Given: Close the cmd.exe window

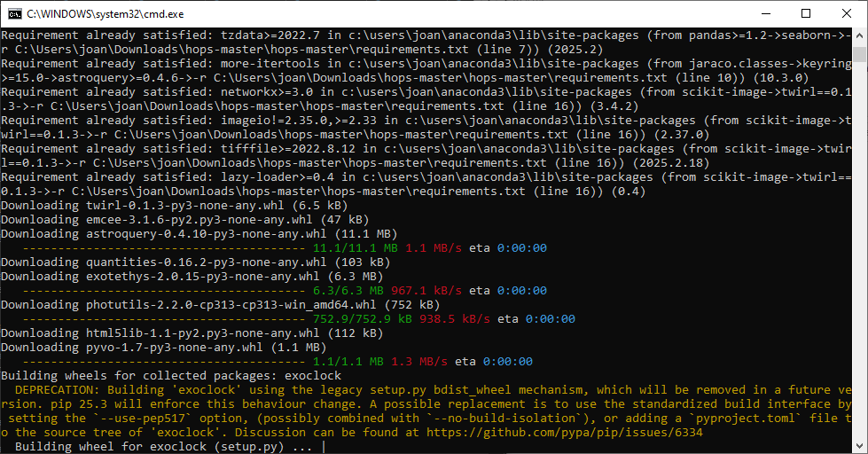Looking at the screenshot, I should (x=847, y=14).
